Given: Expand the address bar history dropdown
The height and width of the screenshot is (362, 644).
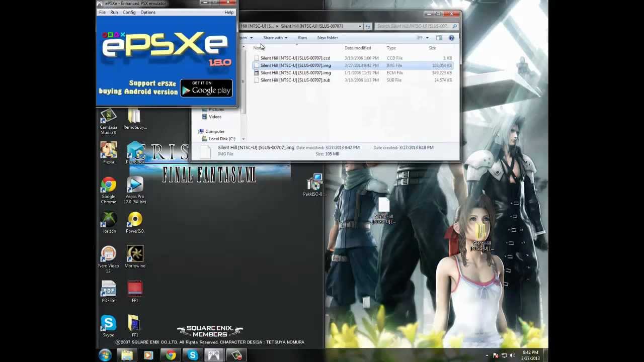Looking at the screenshot, I should point(360,26).
